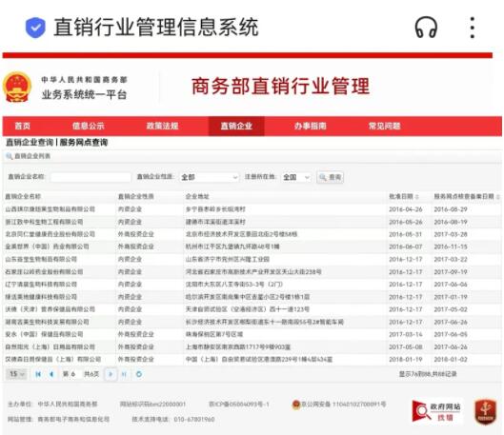Click the 直销企业查询 link

(30, 142)
